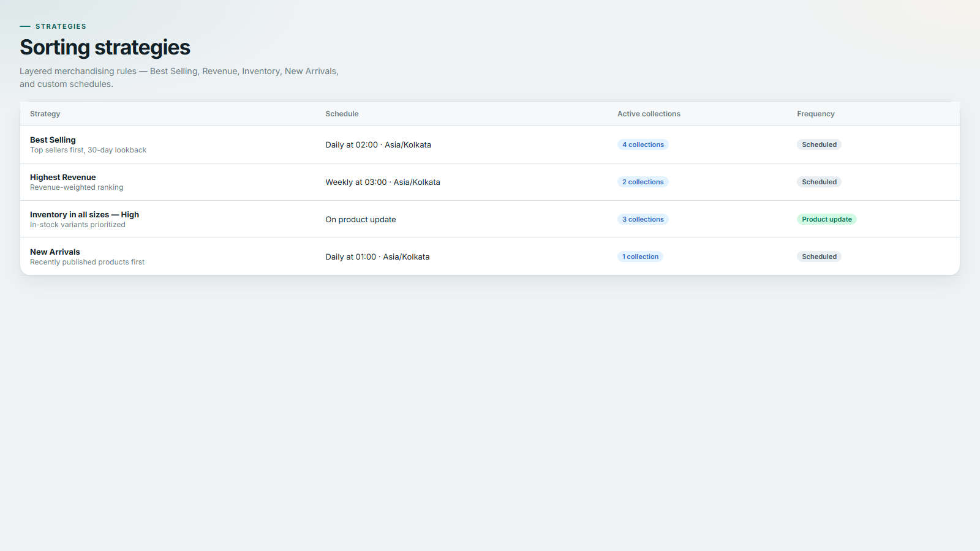Click the 4 collections badge
Screen dimensions: 980x551
click(643, 145)
